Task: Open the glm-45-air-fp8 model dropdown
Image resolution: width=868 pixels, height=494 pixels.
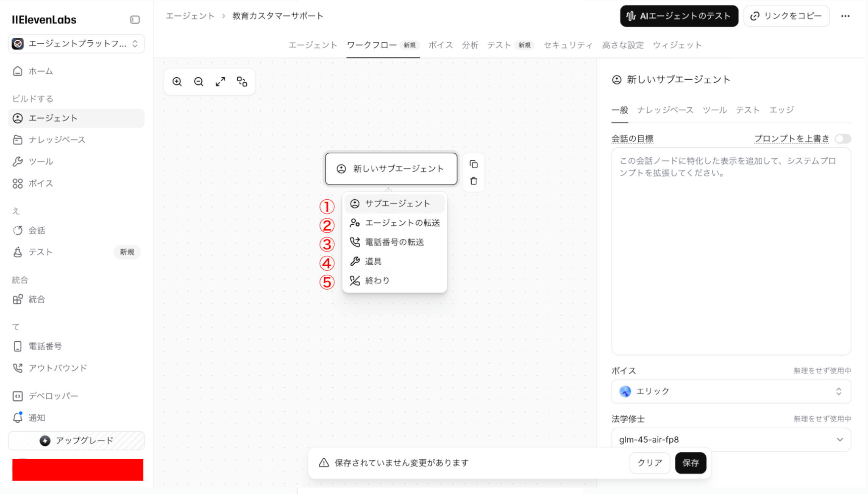Action: tap(731, 439)
